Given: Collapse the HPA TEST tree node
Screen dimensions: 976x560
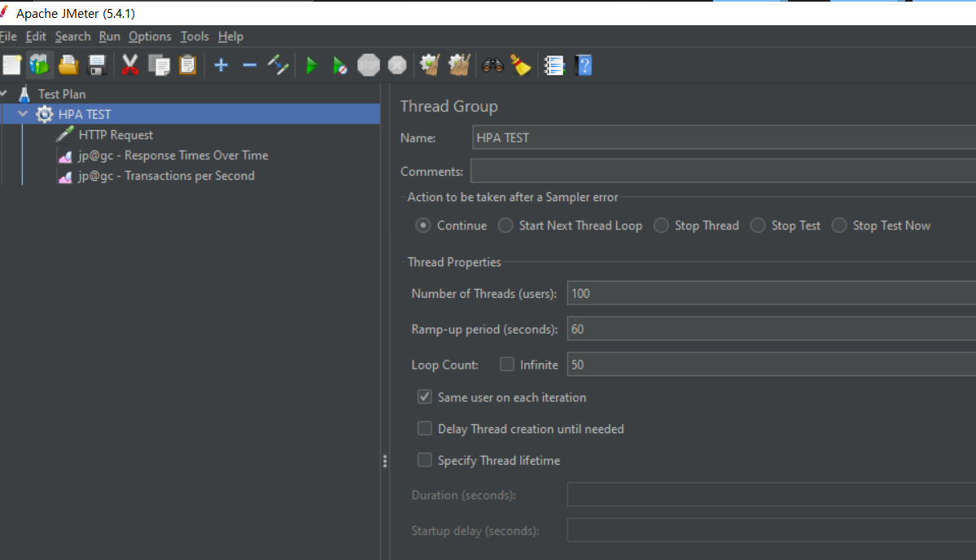Looking at the screenshot, I should [x=23, y=114].
